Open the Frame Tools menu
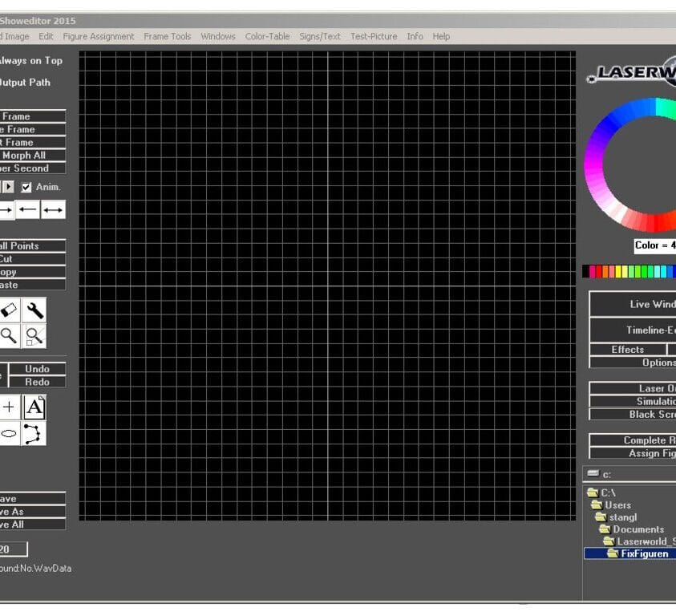 [x=168, y=36]
